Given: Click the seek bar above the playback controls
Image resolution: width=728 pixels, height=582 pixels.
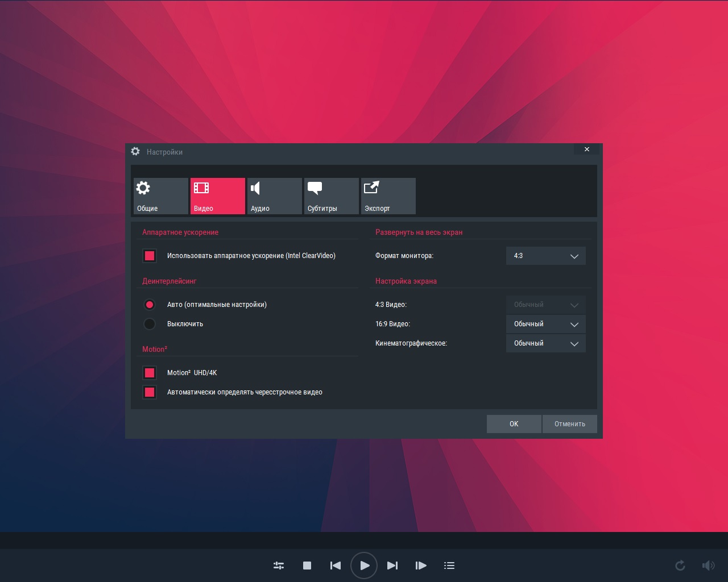Looking at the screenshot, I should tap(364, 541).
